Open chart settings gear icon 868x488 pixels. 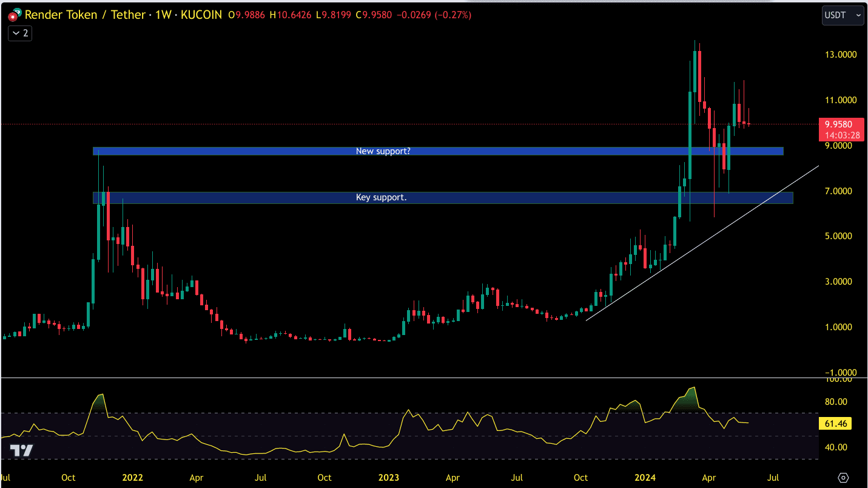tap(843, 478)
